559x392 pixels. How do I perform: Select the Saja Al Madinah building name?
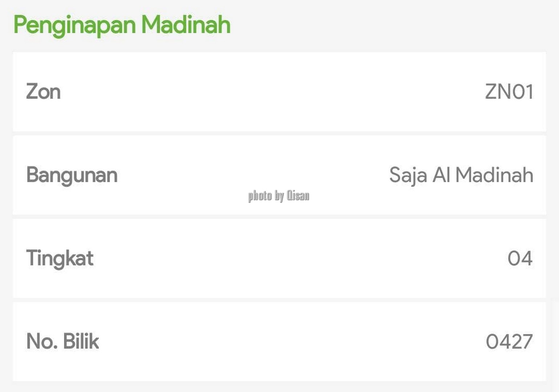click(461, 175)
